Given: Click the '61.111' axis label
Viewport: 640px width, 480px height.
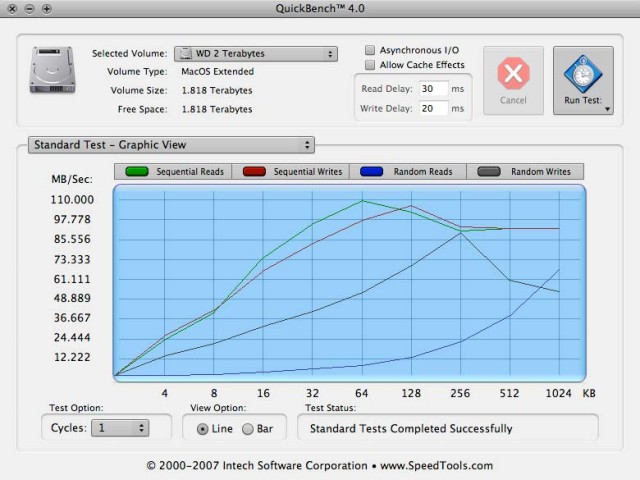Looking at the screenshot, I should [x=72, y=279].
